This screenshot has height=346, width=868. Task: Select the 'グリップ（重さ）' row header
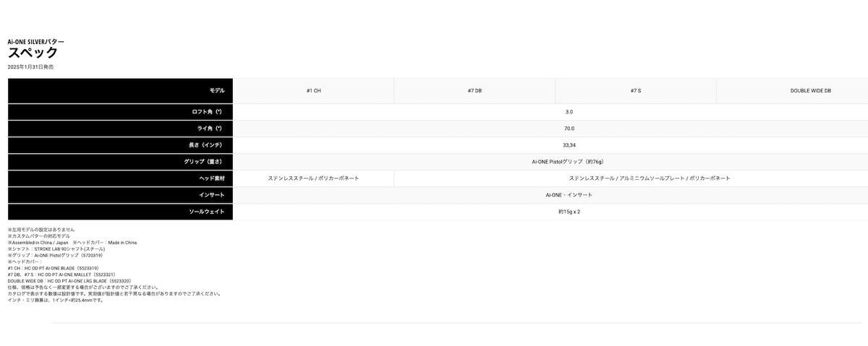pos(121,162)
